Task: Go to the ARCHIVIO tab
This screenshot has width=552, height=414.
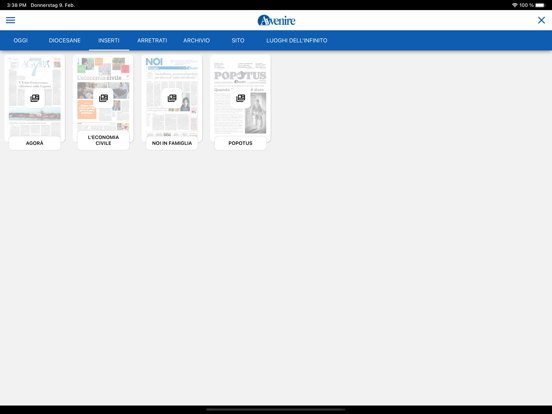Action: (196, 40)
